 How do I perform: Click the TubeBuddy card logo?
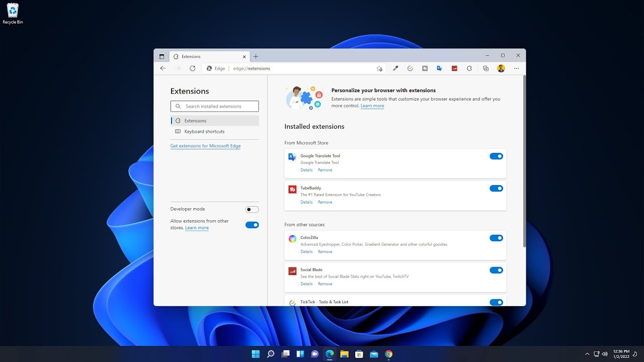pyautogui.click(x=292, y=189)
